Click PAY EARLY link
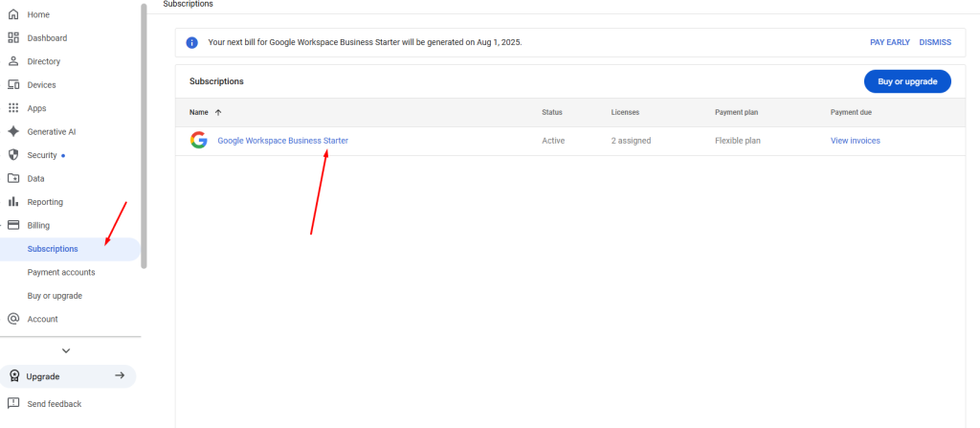This screenshot has height=428, width=980. (x=890, y=42)
